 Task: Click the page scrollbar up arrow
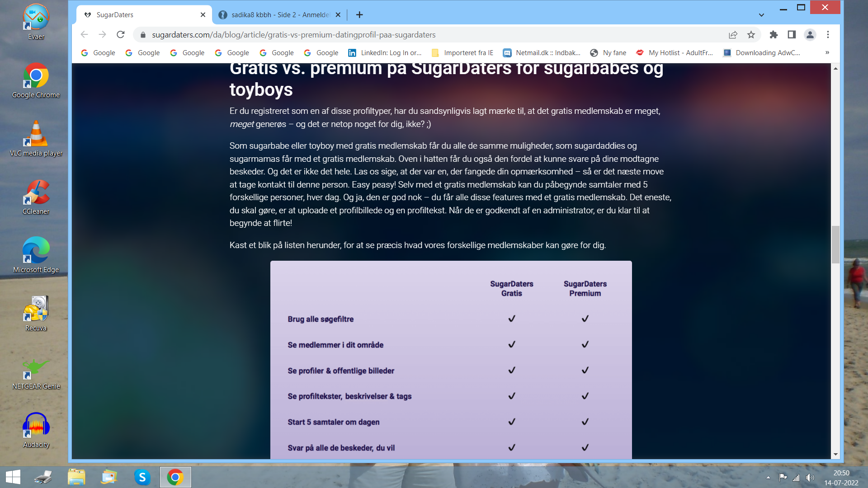pos(835,68)
